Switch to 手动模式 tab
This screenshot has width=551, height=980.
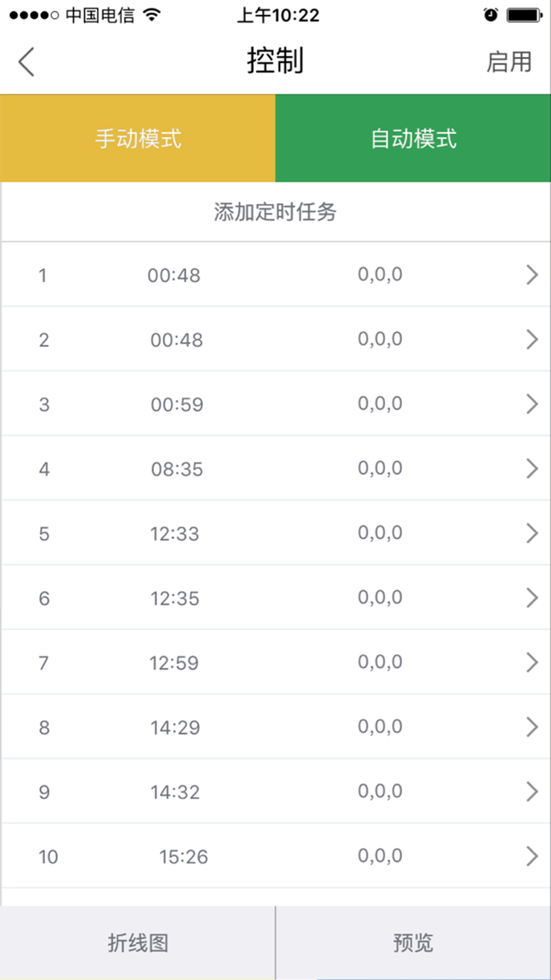coord(138,138)
